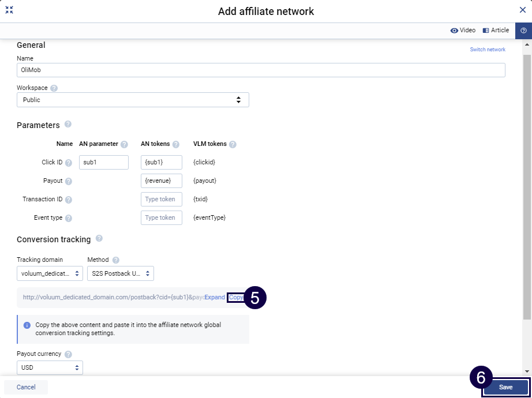Screen dimensions: 532x398
Task: Open the Payout currency USD dropdown
Action: click(x=50, y=367)
